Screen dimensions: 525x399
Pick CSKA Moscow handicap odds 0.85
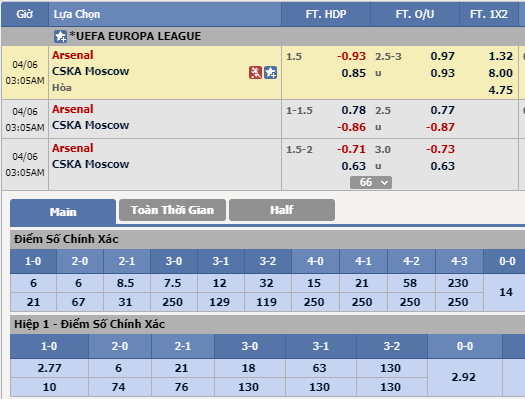pos(354,73)
